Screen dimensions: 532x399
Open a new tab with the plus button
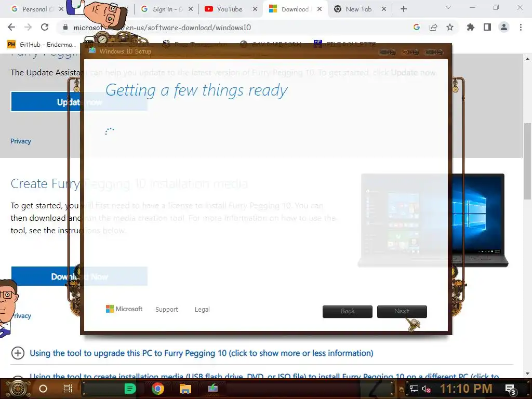(x=403, y=9)
